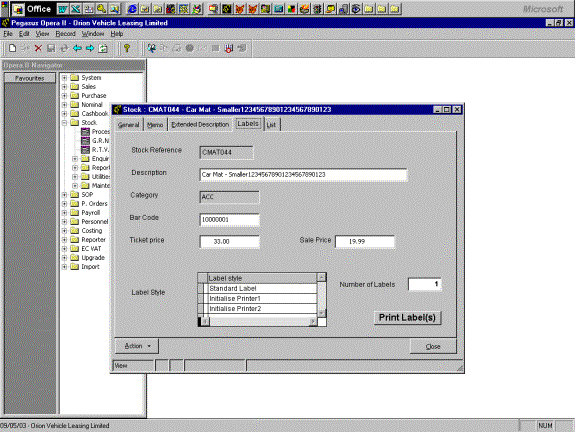Select the Reporter tree item
Image resolution: width=575 pixels, height=432 pixels.
94,239
